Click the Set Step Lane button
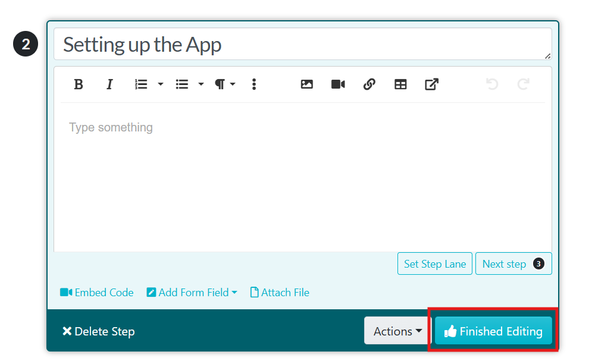The width and height of the screenshot is (595, 364). coord(435,263)
